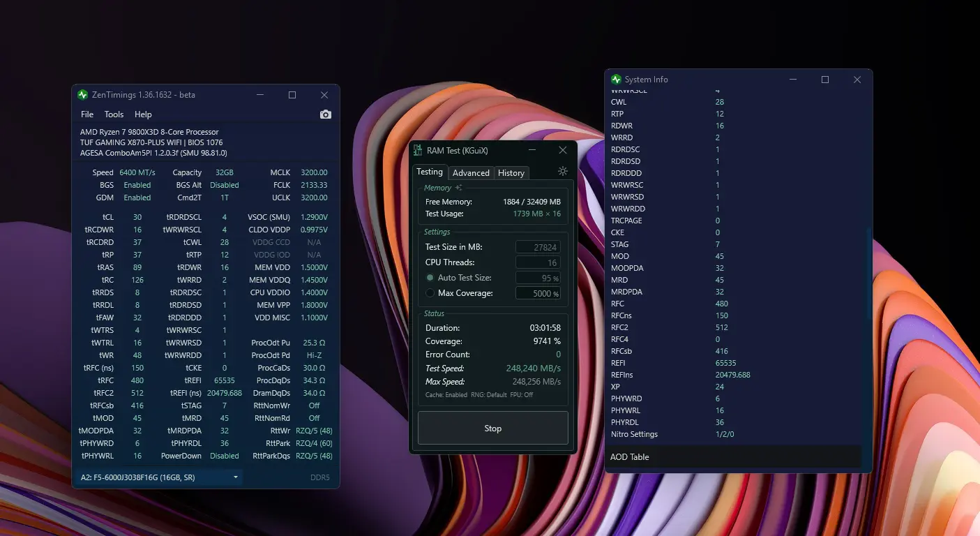Click the RttPark value "RZQ/4 (60)"
The width and height of the screenshot is (980, 536).
click(314, 443)
